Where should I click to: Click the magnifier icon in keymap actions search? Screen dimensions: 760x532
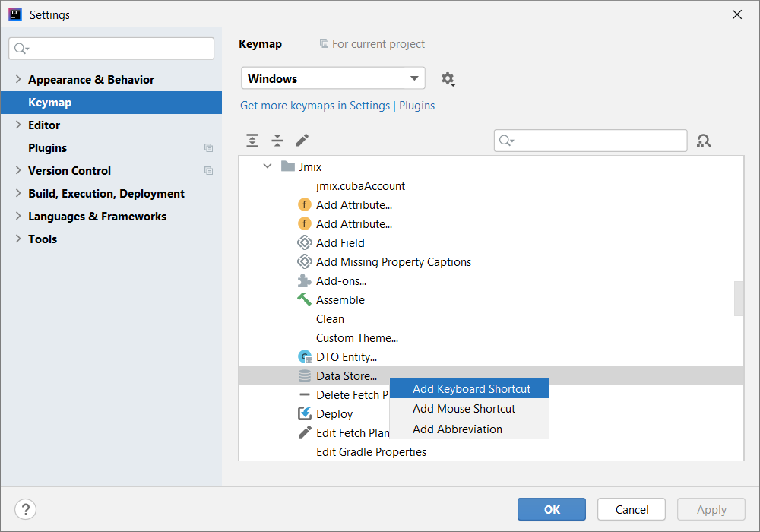(x=506, y=141)
